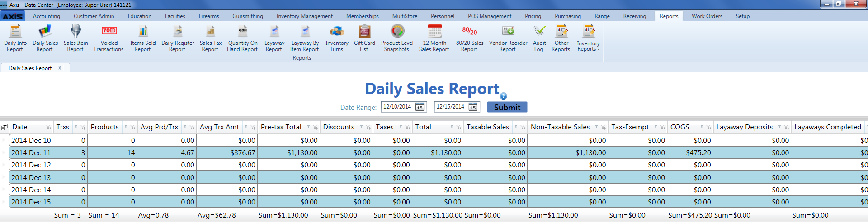
Task: Click the end date field 12/15/2014
Action: pyautogui.click(x=451, y=107)
